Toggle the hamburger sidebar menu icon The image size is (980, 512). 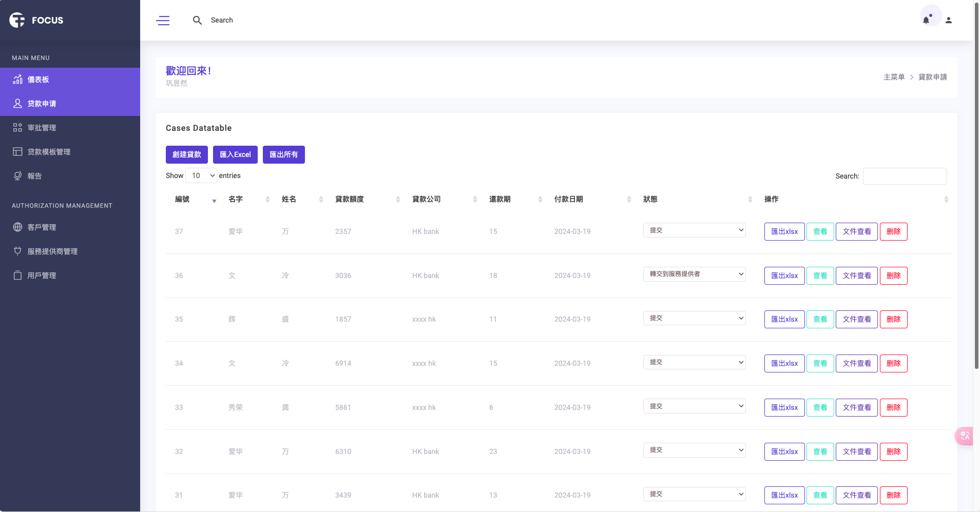pyautogui.click(x=163, y=21)
